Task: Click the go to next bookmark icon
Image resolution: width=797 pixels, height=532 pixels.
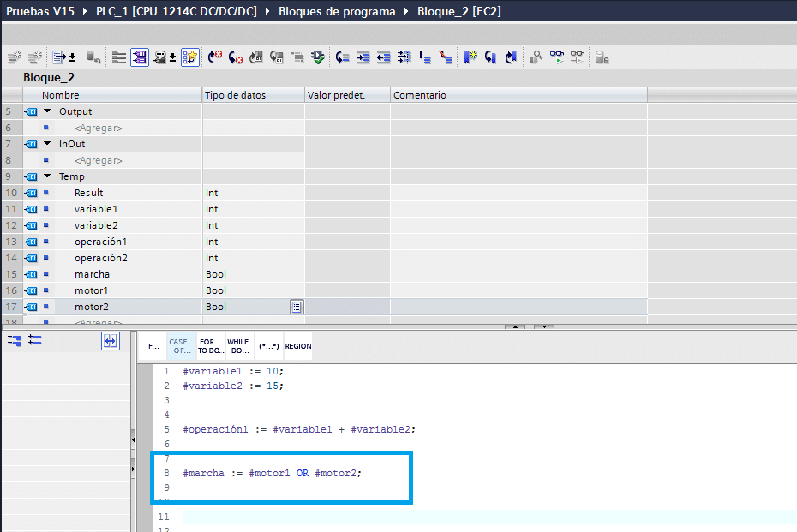Action: click(x=491, y=57)
